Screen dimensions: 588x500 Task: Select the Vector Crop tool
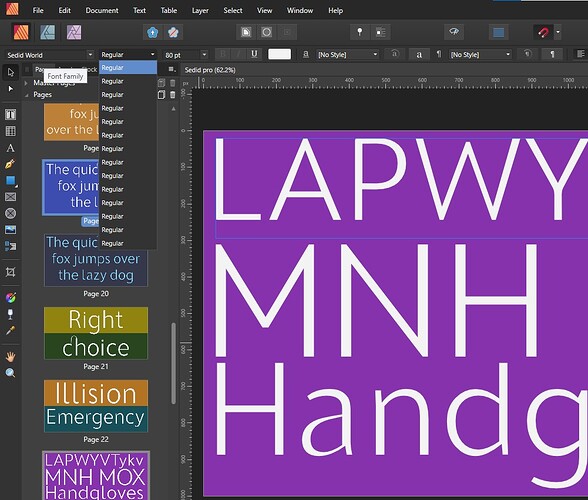(x=10, y=272)
